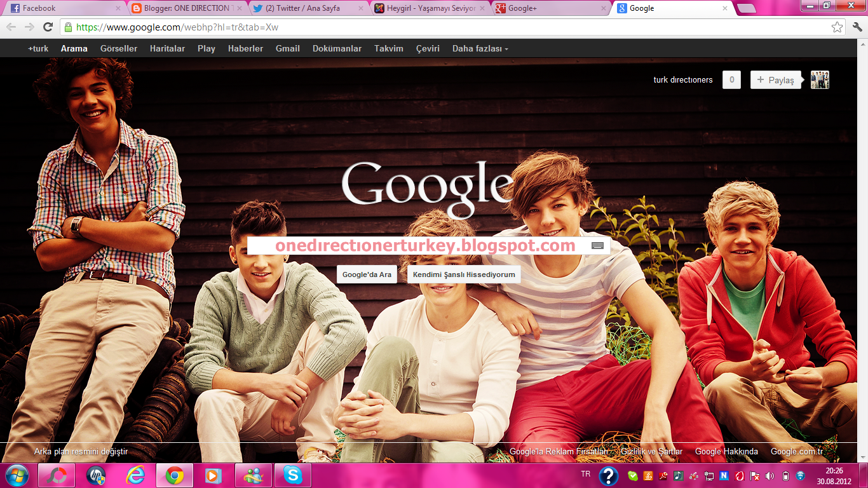This screenshot has height=488, width=868.
Task: Launch Internet Explorer from the taskbar
Action: 135,475
